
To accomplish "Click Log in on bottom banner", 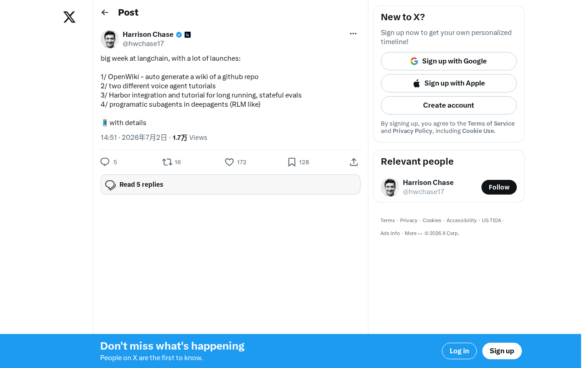I will pyautogui.click(x=459, y=351).
